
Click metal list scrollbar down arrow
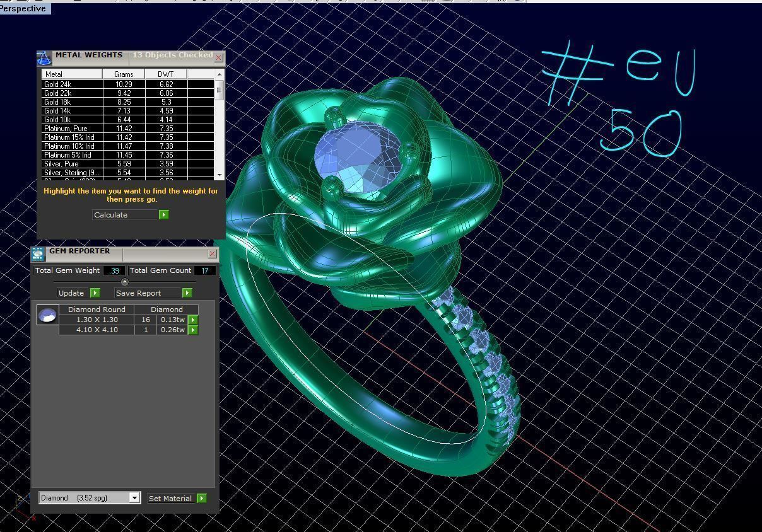click(x=220, y=175)
